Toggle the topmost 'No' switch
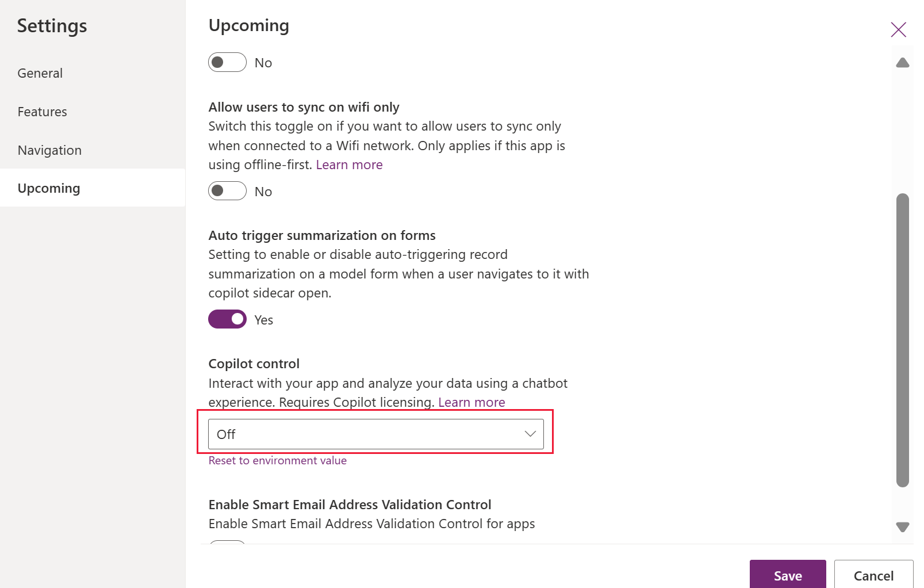Image resolution: width=924 pixels, height=588 pixels. [227, 62]
